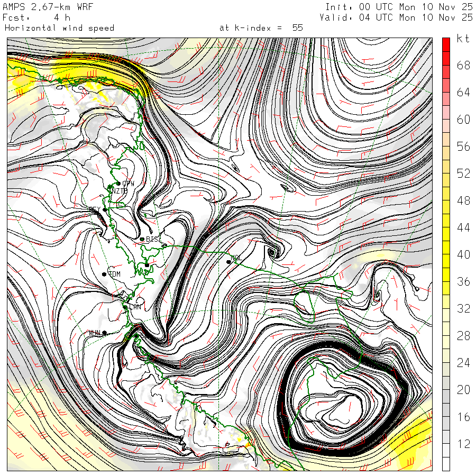Click the '44' color bar value
Image resolution: width=476 pixels, height=476 pixels.
click(463, 227)
